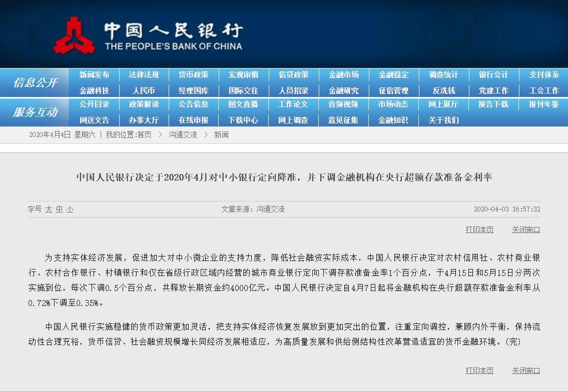Screen dimensions: 568x392
Task: Go to 首页 via breadcrumb
Action: [145, 134]
